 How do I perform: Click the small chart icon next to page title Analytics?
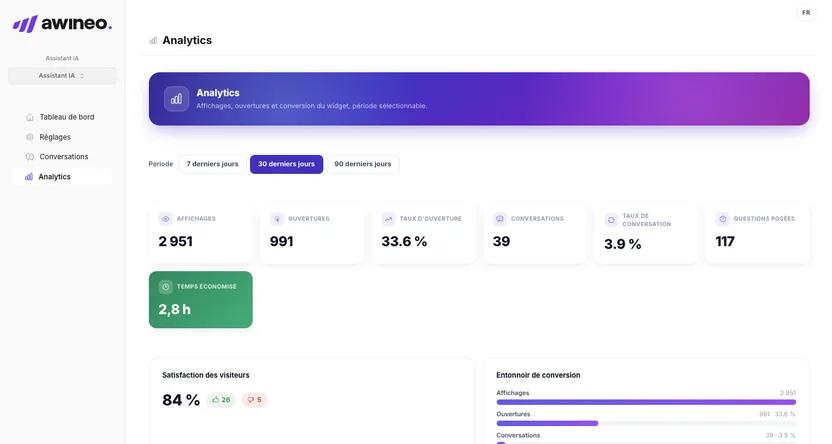[153, 40]
